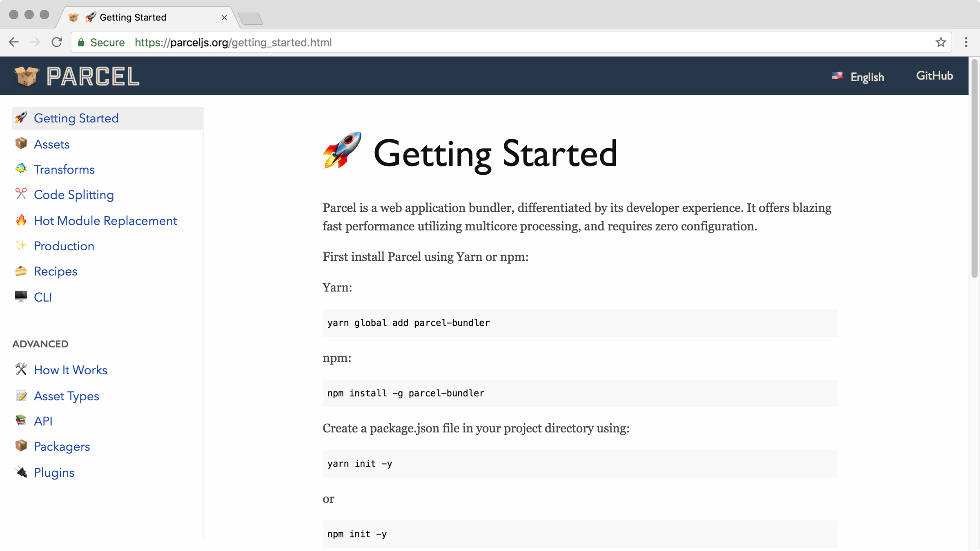Viewport: 980px width, 551px height.
Task: Click the Parcel box logo in header
Action: click(x=27, y=76)
